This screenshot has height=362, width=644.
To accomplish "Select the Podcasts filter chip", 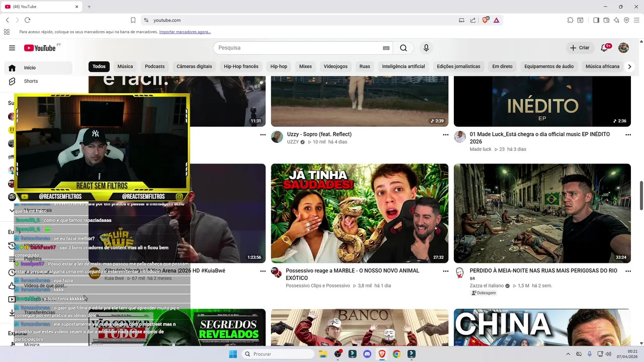I will pyautogui.click(x=154, y=66).
